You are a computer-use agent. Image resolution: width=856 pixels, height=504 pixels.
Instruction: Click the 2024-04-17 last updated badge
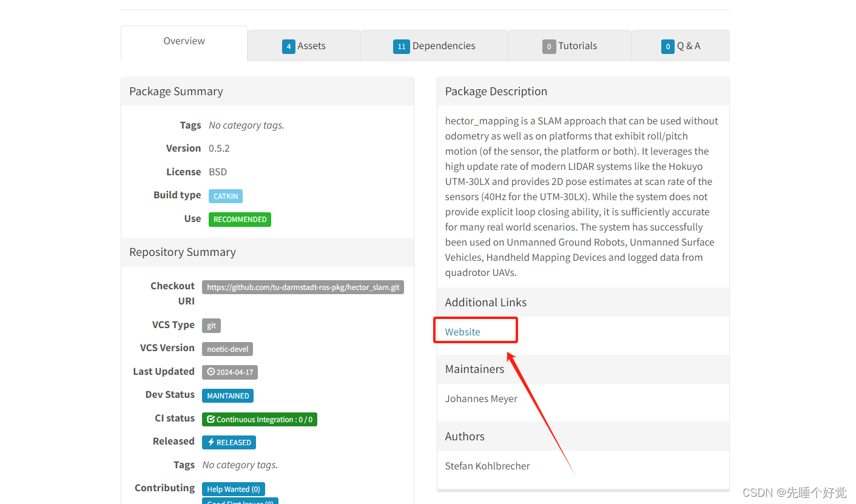230,372
